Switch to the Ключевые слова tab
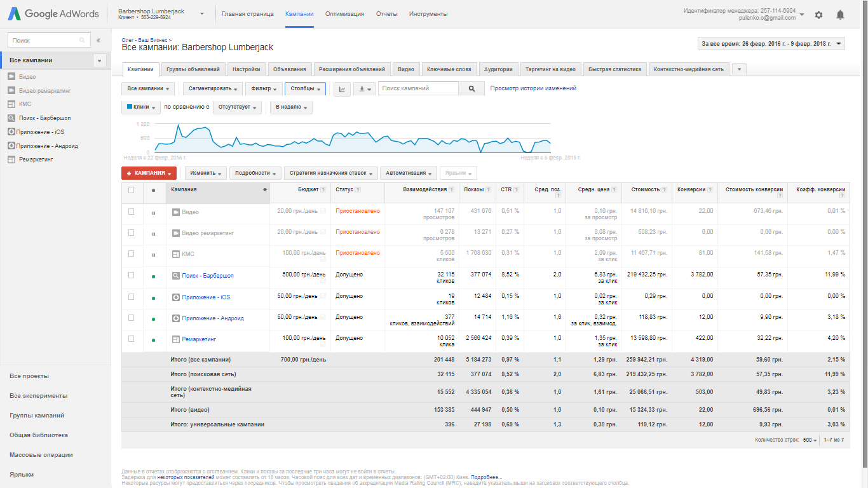Image resolution: width=868 pixels, height=488 pixels. click(x=449, y=69)
